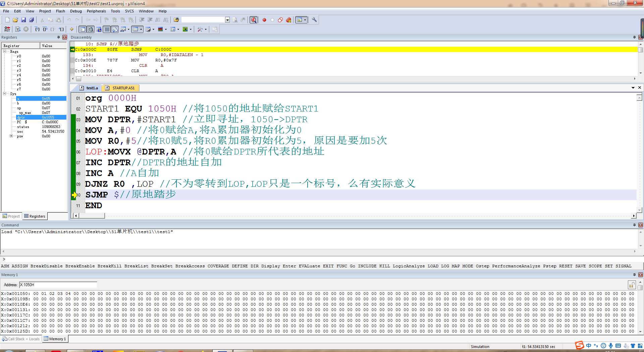Open the logic analyzer analysis windows icon
The width and height of the screenshot is (644, 352).
pyautogui.click(x=160, y=29)
